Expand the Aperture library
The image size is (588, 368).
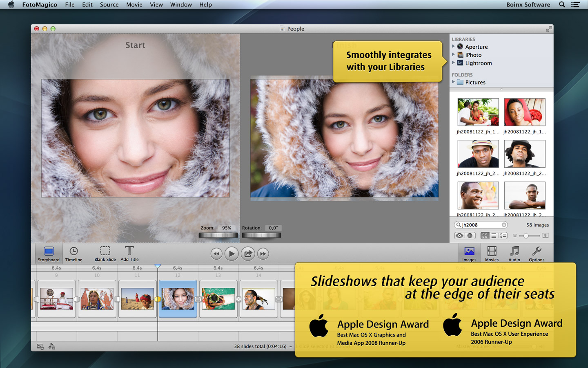click(x=453, y=47)
